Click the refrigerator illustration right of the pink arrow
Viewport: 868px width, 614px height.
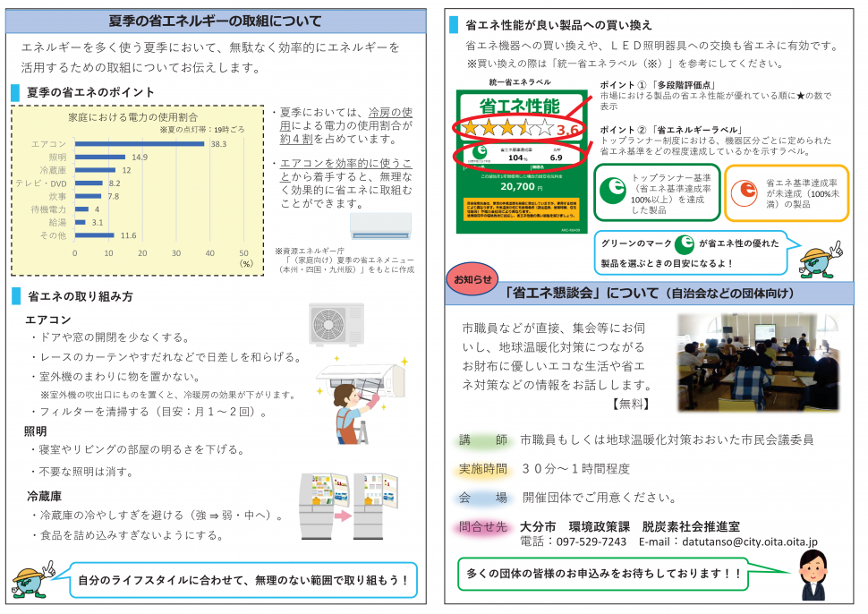pos(375,506)
